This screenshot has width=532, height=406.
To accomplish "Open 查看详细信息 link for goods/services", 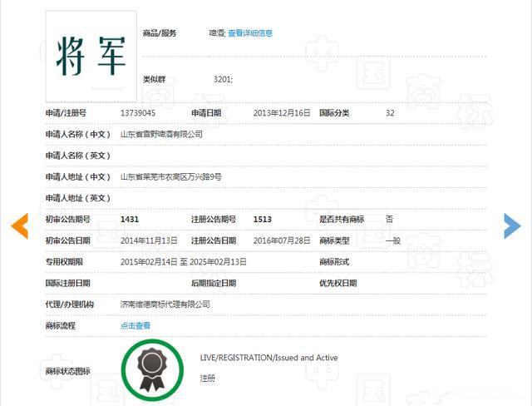I will point(250,33).
